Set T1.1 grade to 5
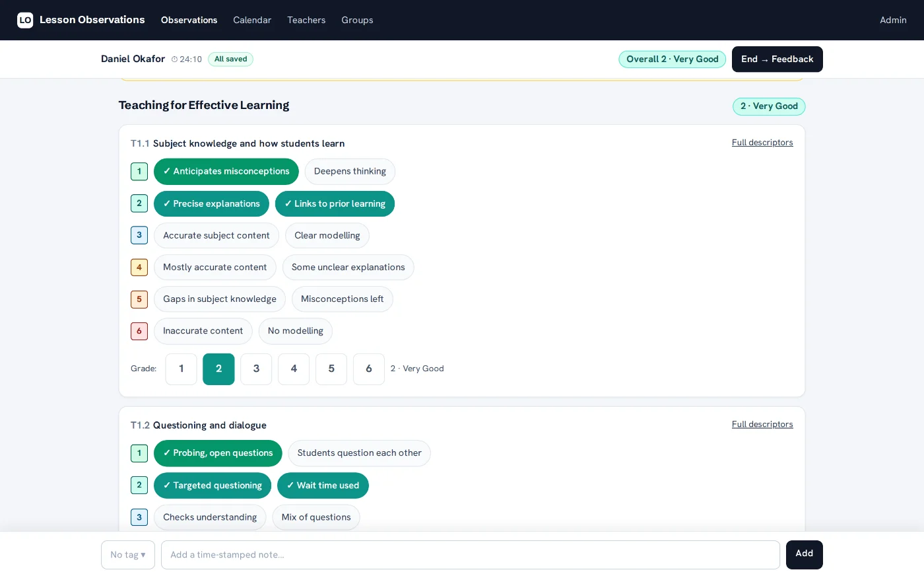The height and width of the screenshot is (578, 924). point(331,369)
